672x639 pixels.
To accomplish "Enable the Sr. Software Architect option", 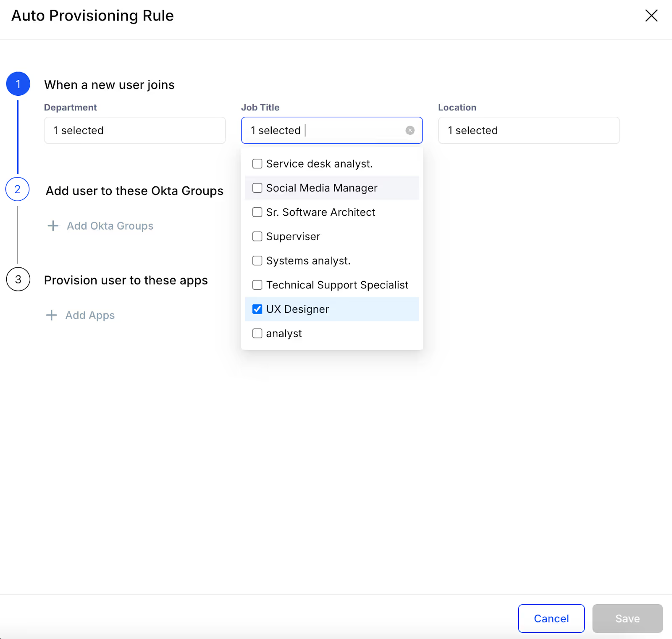I will [x=257, y=212].
